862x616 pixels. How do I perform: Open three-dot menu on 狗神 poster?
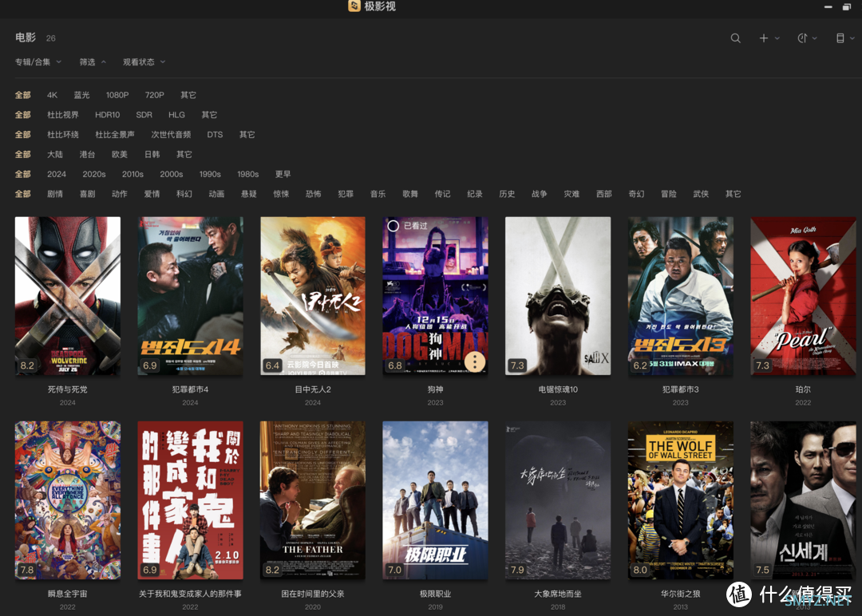[475, 361]
